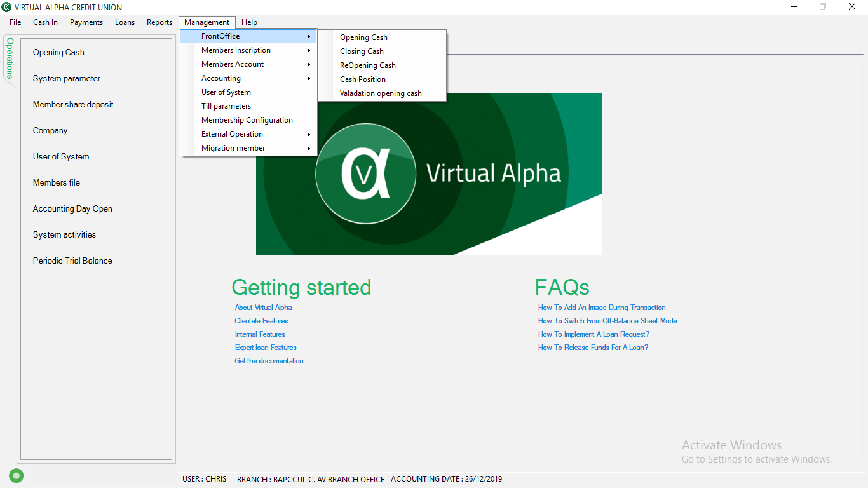Screen dimensions: 868x488
Task: Expand the Members Account submenu
Action: (248, 64)
